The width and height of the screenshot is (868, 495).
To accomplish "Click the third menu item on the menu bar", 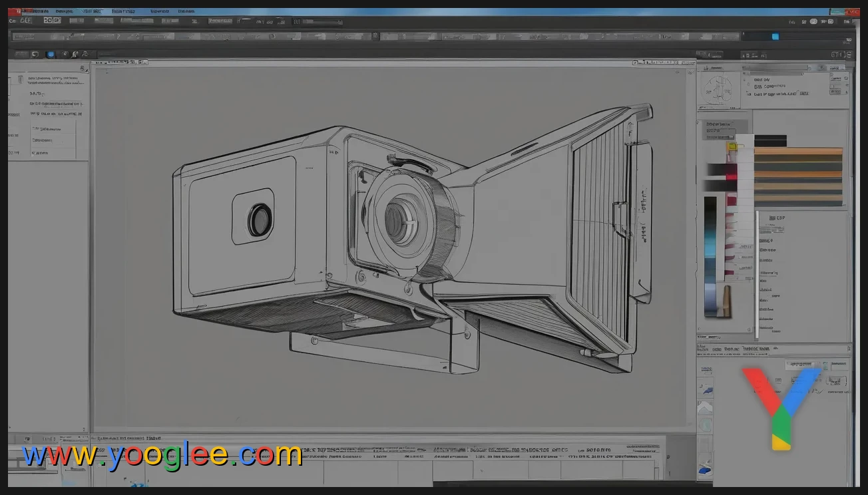I will point(92,11).
